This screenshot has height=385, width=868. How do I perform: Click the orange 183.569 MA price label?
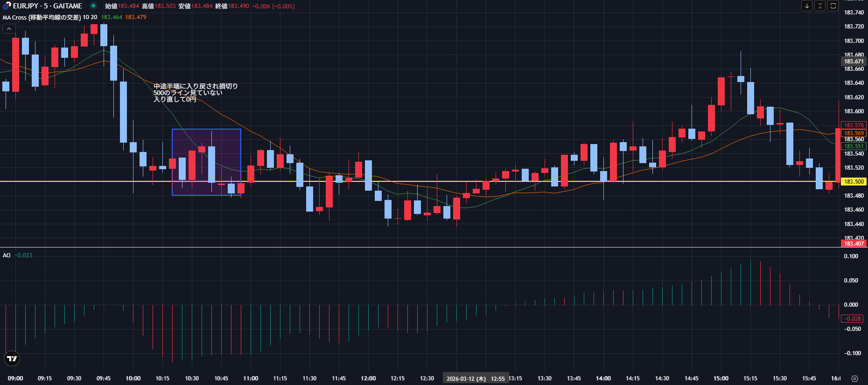[854, 133]
